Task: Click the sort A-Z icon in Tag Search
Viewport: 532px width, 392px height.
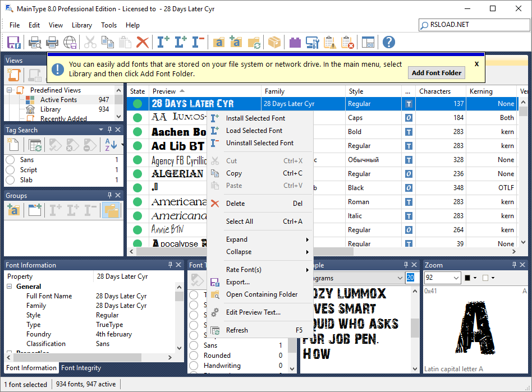Action: pos(111,145)
